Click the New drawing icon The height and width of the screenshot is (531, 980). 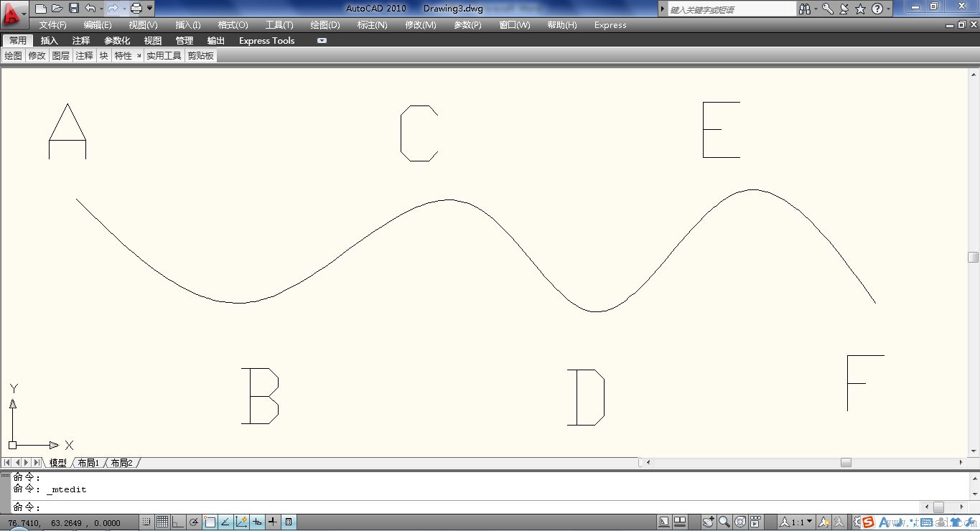(41, 9)
